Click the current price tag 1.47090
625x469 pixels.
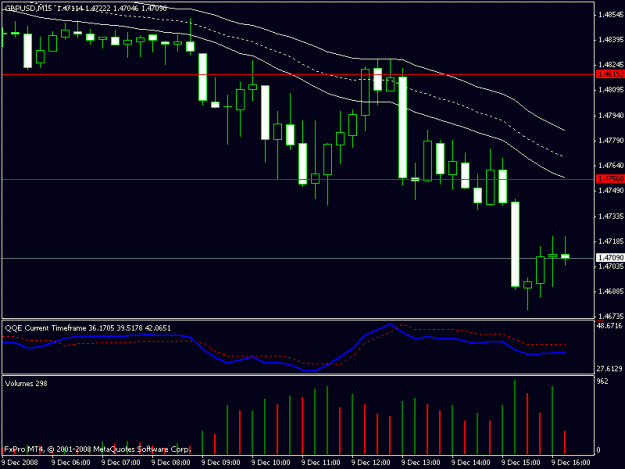[x=610, y=258]
